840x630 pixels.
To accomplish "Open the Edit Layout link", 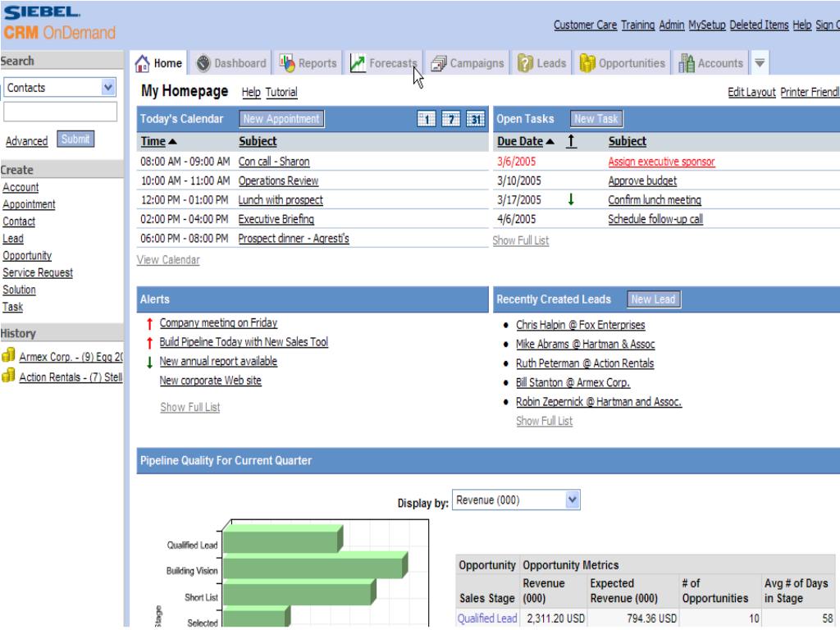I will pos(751,92).
